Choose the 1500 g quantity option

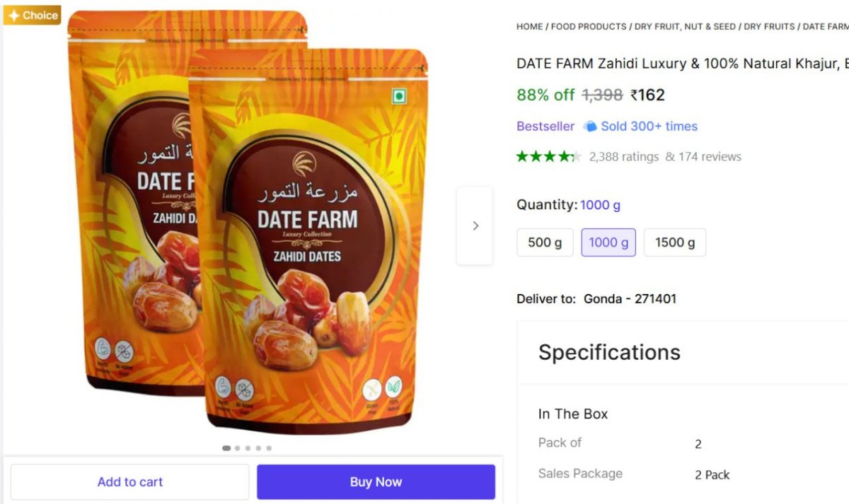[x=675, y=242]
